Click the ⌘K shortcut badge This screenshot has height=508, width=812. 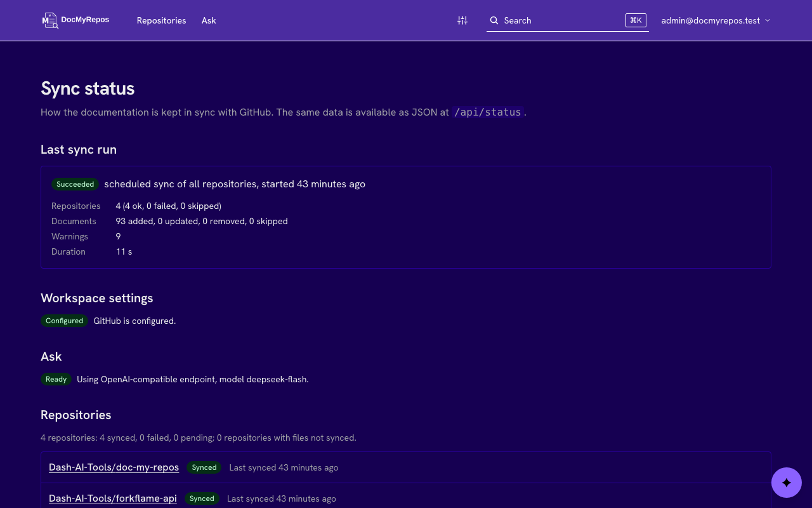636,20
